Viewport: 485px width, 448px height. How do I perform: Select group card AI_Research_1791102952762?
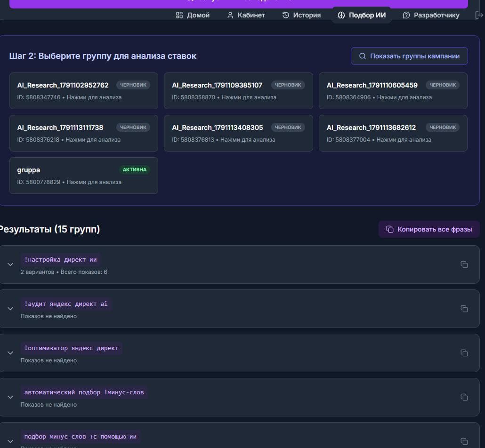[83, 91]
